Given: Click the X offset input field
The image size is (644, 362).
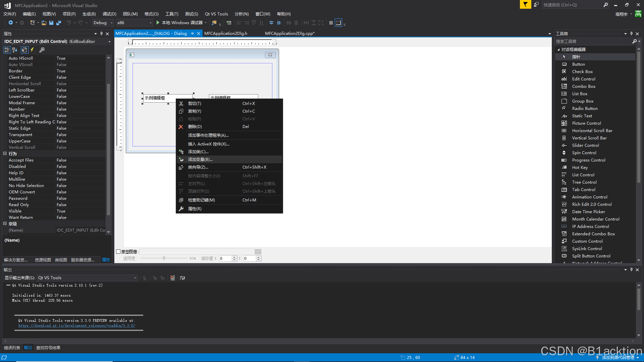Looking at the screenshot, I should (226, 258).
